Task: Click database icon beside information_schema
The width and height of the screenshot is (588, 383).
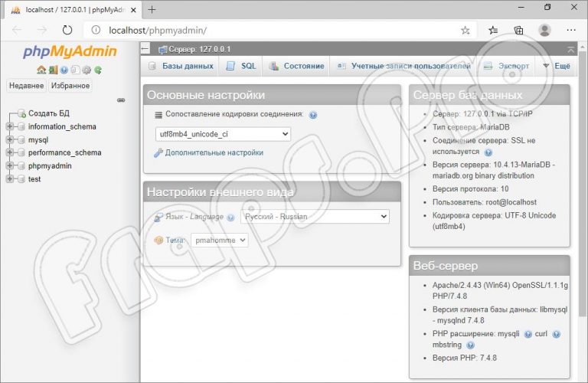Action: click(21, 127)
